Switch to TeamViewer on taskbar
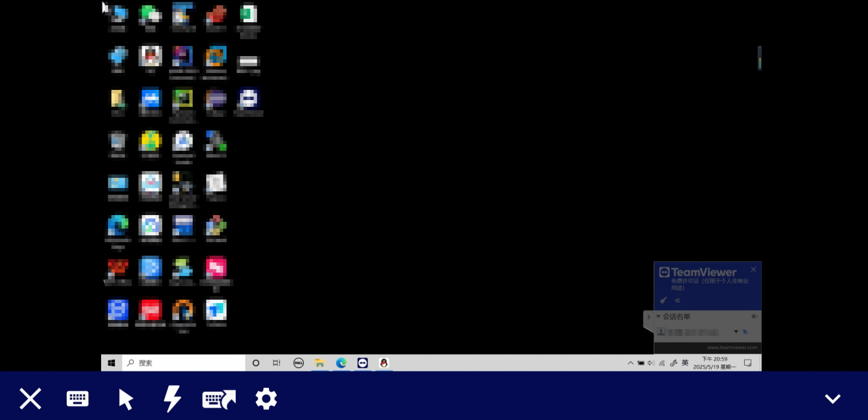The image size is (868, 420). click(362, 363)
